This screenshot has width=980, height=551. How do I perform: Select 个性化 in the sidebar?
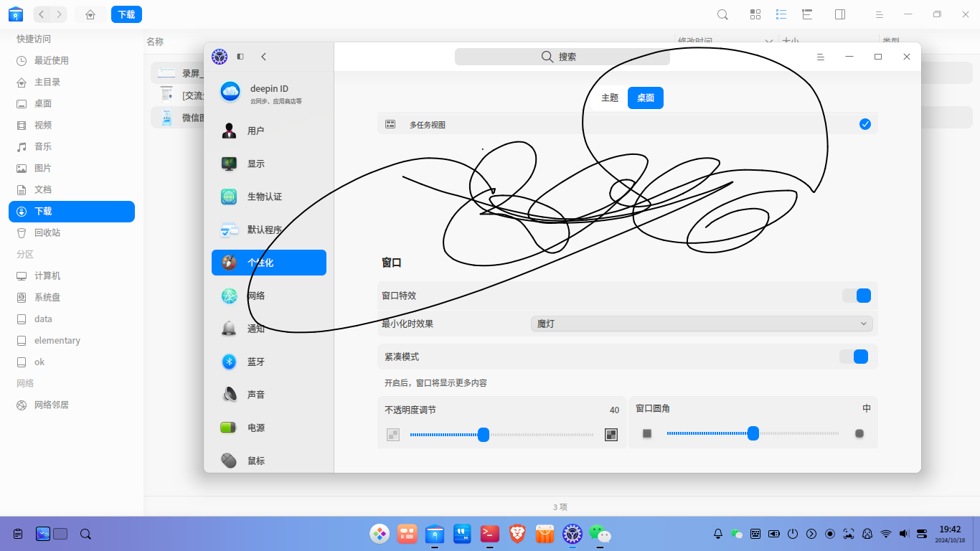click(x=269, y=263)
